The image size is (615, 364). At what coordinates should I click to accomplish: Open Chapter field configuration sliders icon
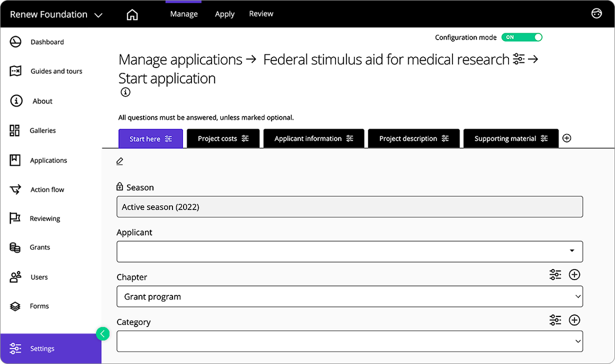point(555,275)
